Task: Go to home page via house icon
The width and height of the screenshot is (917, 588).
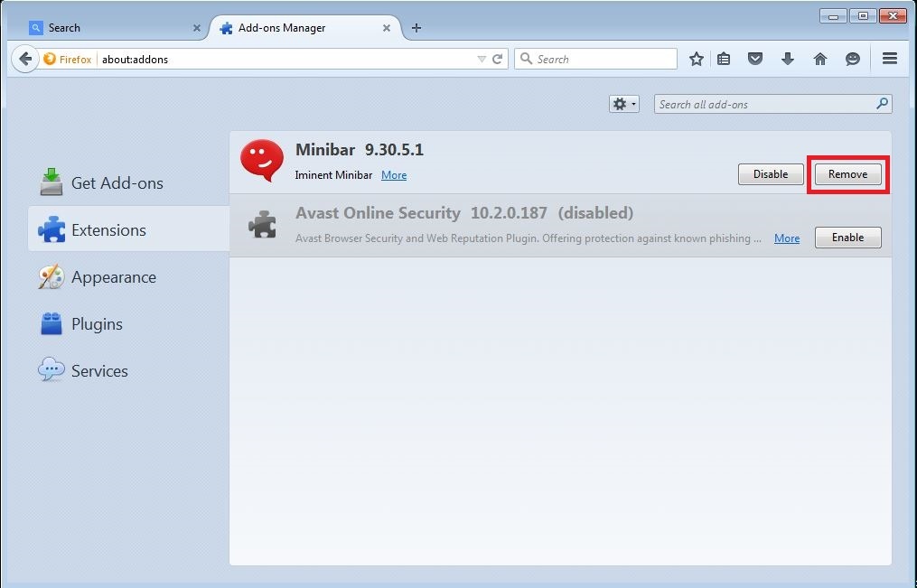Action: (820, 59)
